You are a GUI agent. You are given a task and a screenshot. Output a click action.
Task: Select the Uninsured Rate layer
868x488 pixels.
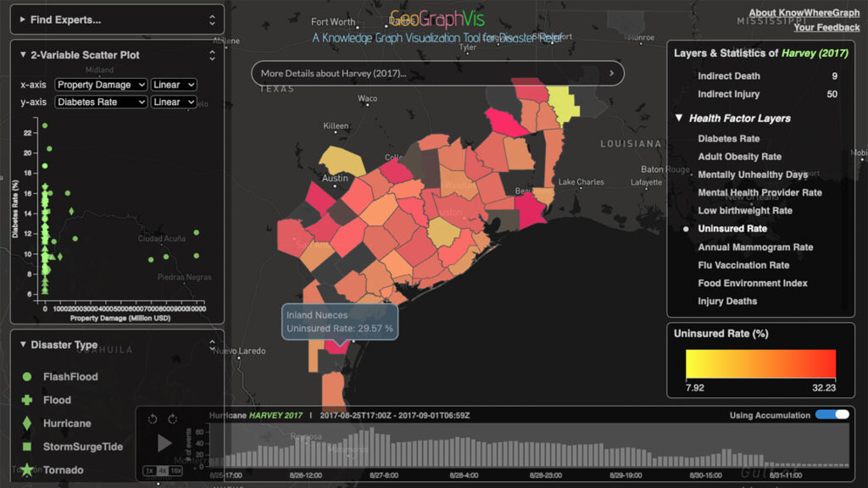tap(732, 229)
